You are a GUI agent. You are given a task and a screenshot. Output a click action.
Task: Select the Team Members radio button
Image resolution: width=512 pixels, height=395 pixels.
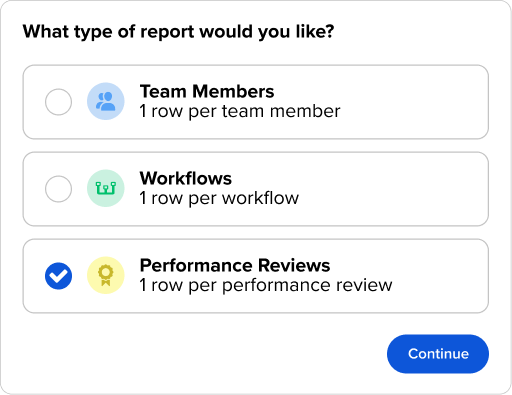(x=58, y=102)
